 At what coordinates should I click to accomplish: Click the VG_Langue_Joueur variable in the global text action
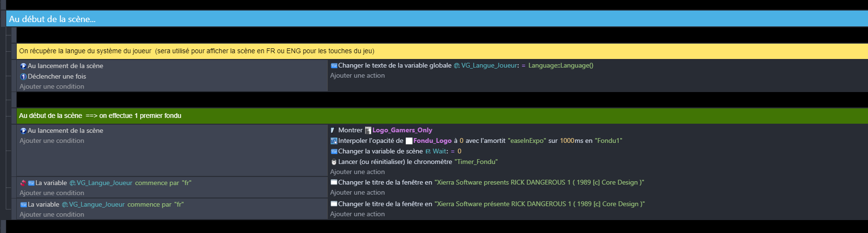point(489,66)
